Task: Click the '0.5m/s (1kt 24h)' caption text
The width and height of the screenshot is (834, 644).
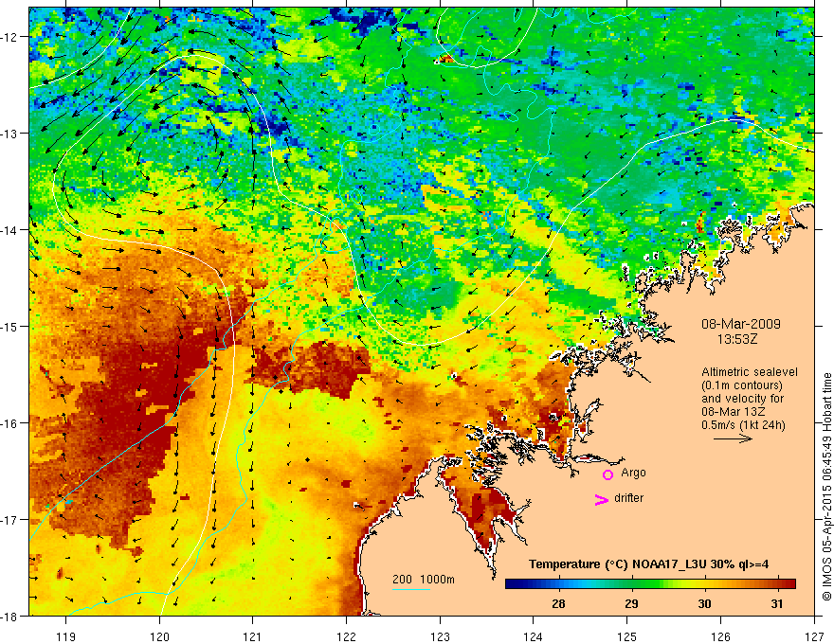Action: [x=743, y=425]
